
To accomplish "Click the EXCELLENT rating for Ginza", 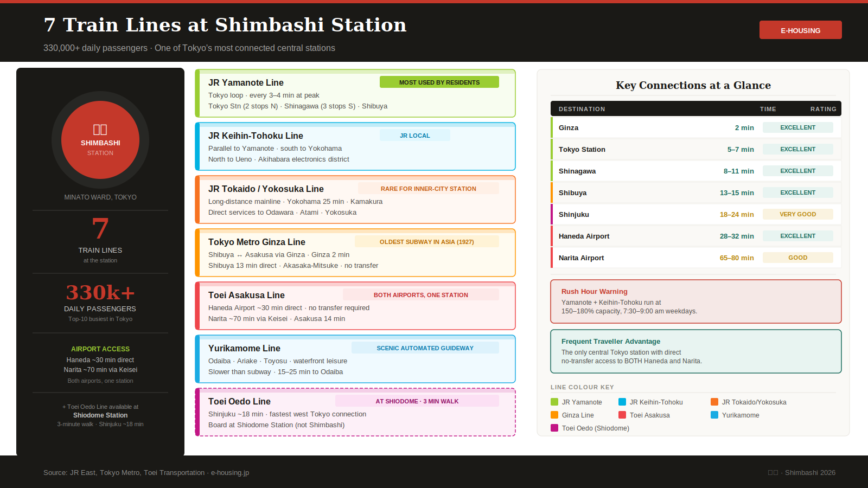I will [x=798, y=127].
